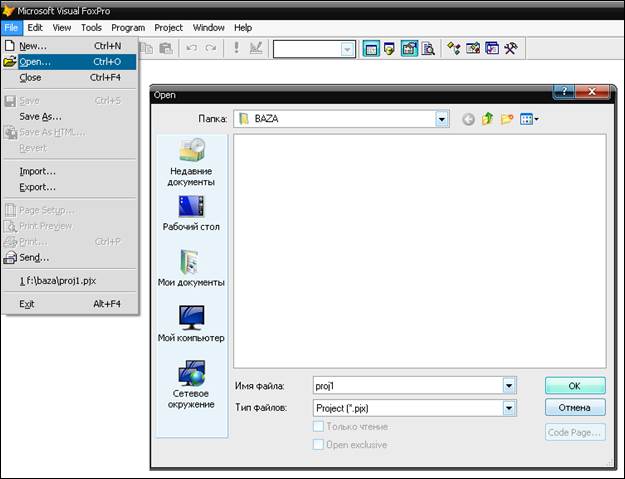Open the Object Browser toolbar icon
Image resolution: width=625 pixels, height=479 pixels.
click(x=473, y=49)
